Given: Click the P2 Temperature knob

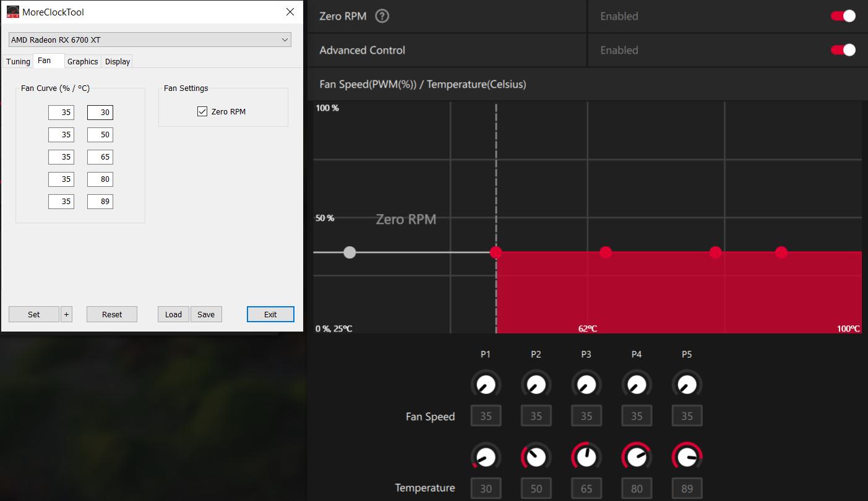Looking at the screenshot, I should click(x=536, y=457).
